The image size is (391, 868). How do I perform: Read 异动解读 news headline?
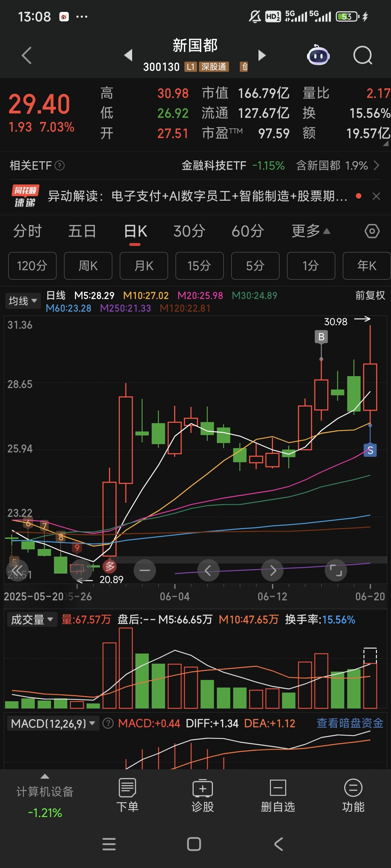pyautogui.click(x=198, y=196)
